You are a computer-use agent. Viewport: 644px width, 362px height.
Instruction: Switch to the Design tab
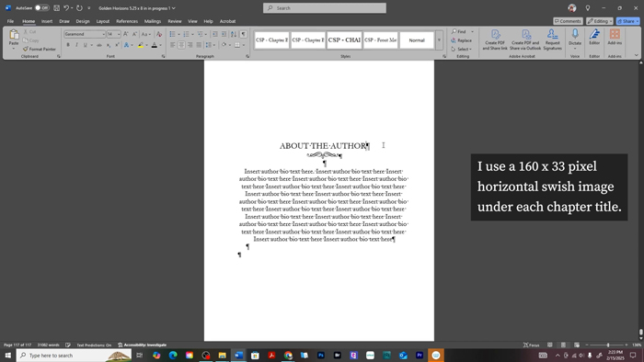click(x=83, y=21)
